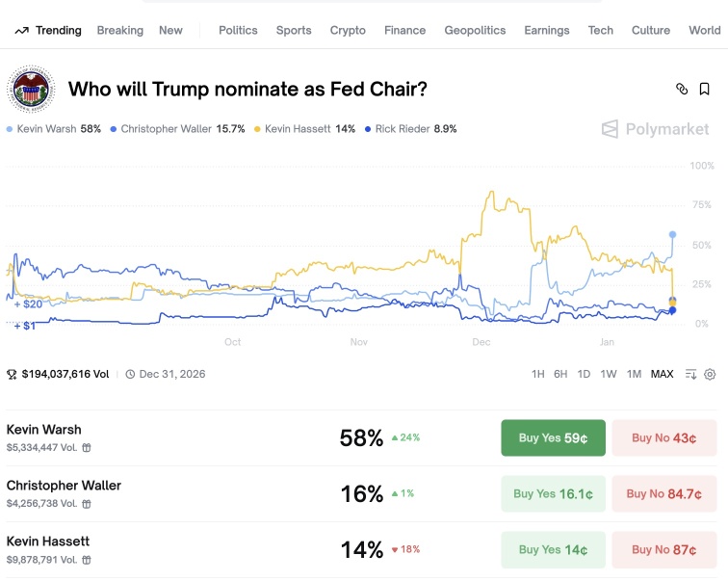Click the gift icon beside Christopher Waller volume
The height and width of the screenshot is (581, 728).
[87, 504]
